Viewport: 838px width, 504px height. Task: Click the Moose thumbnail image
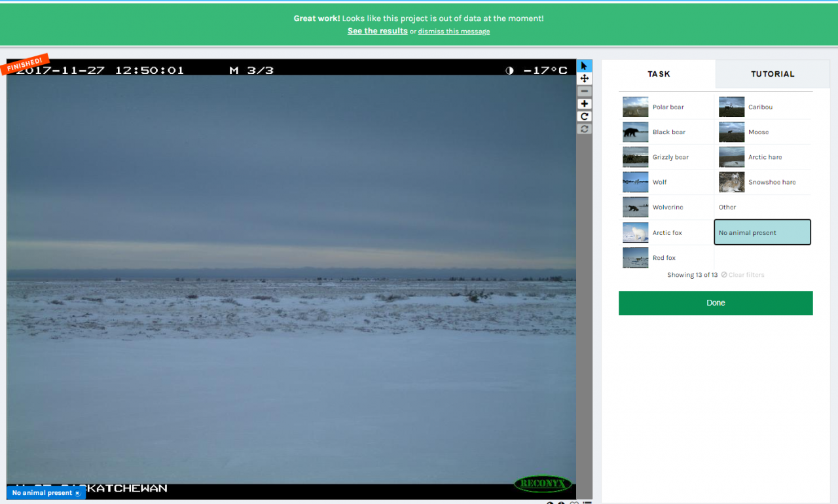731,132
